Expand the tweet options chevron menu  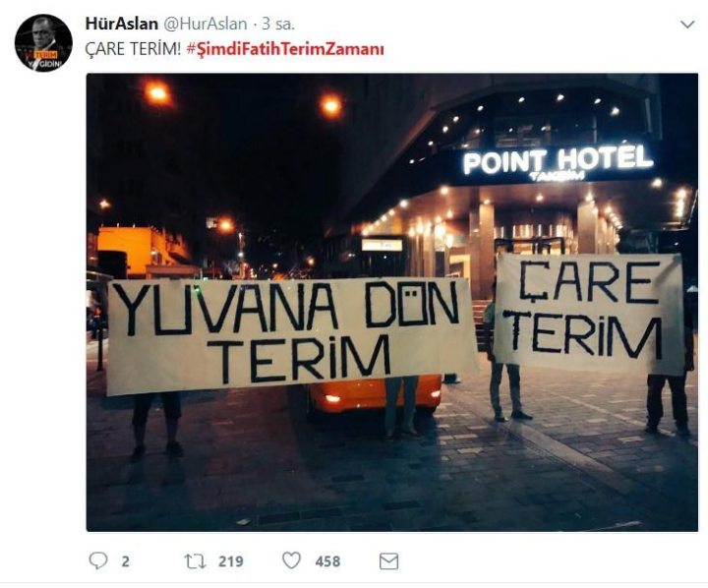(687, 25)
